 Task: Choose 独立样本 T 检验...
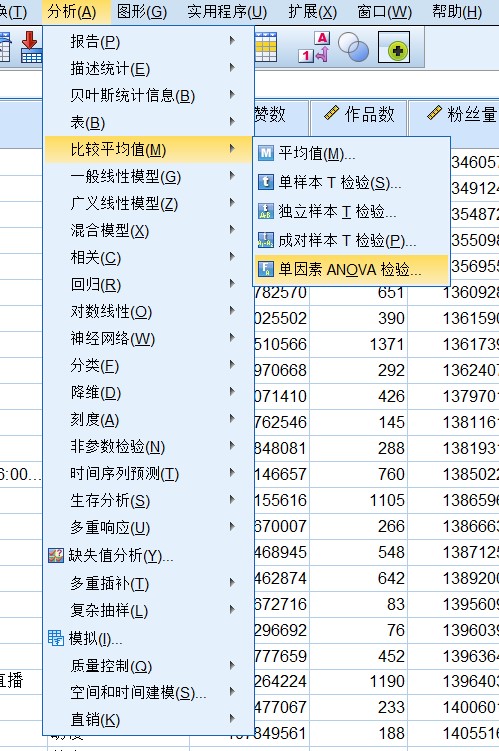352,211
